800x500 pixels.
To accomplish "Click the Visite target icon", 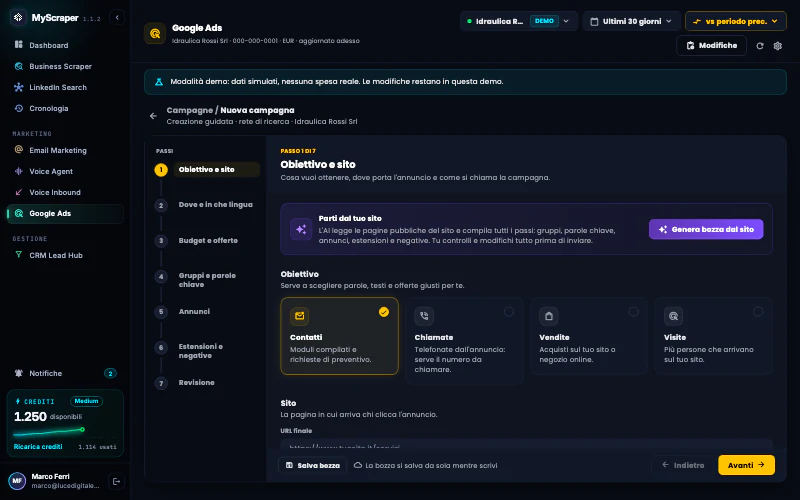I will [x=673, y=316].
